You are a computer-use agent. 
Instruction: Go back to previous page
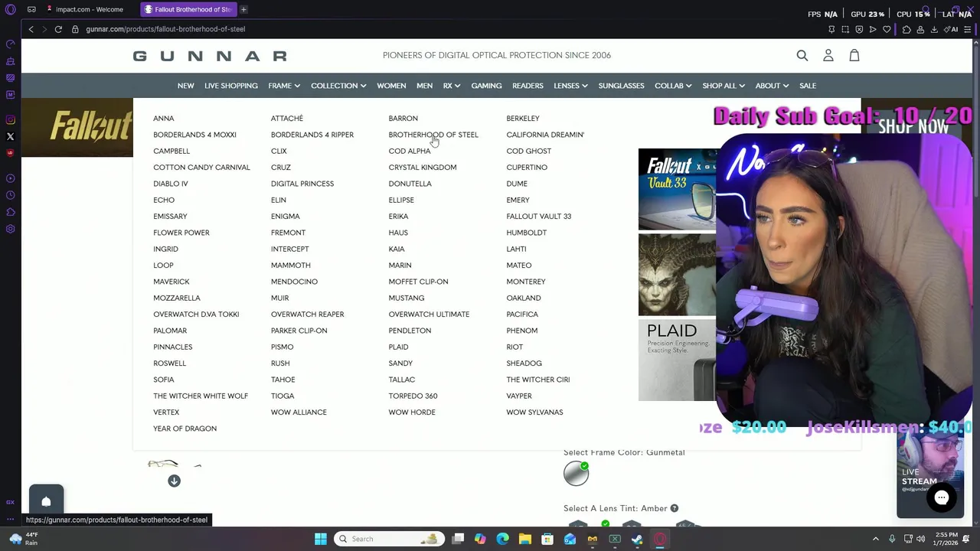(x=31, y=29)
